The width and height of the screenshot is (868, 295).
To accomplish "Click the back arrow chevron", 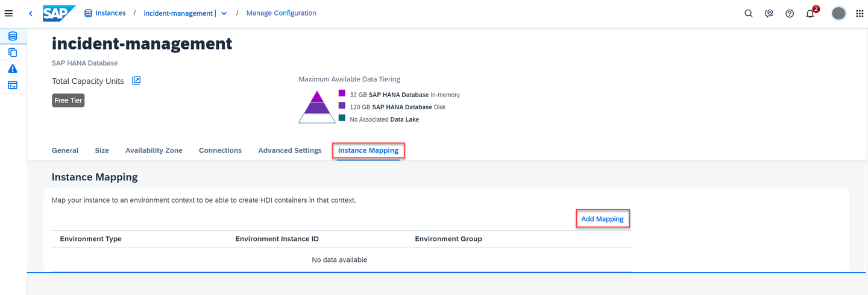I will pyautogui.click(x=31, y=13).
